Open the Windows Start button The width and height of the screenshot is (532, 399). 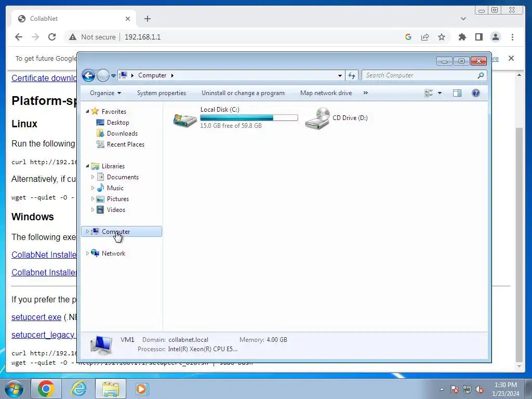tap(14, 389)
